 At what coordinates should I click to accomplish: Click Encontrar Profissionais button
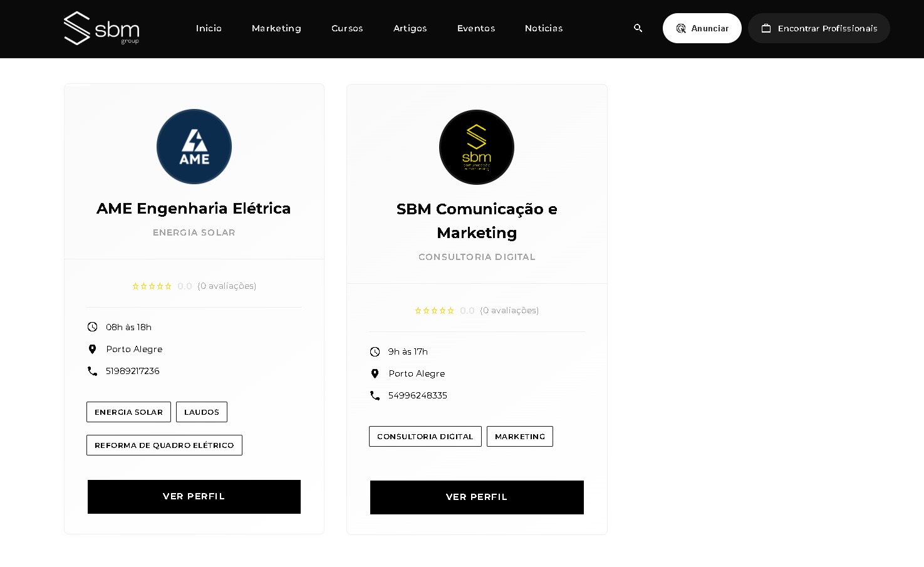(x=819, y=28)
